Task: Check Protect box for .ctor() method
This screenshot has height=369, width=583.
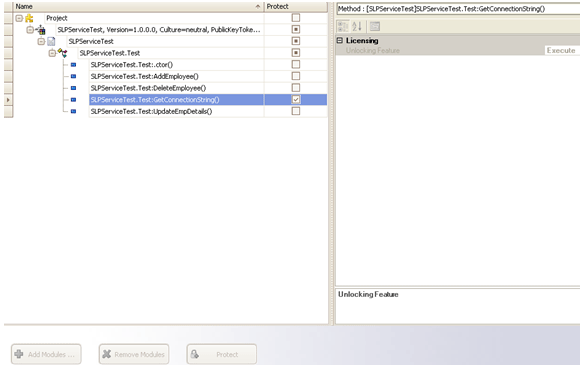Action: pyautogui.click(x=296, y=64)
